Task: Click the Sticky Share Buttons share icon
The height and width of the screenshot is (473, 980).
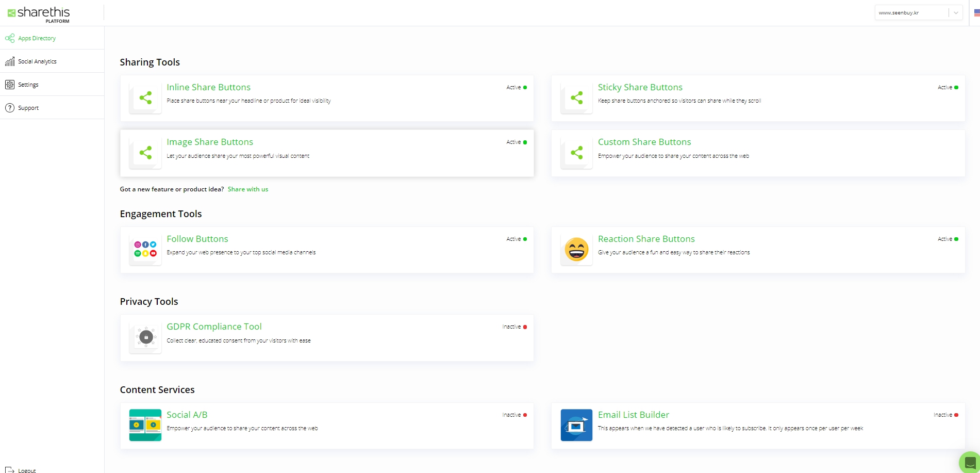Action: (x=576, y=98)
